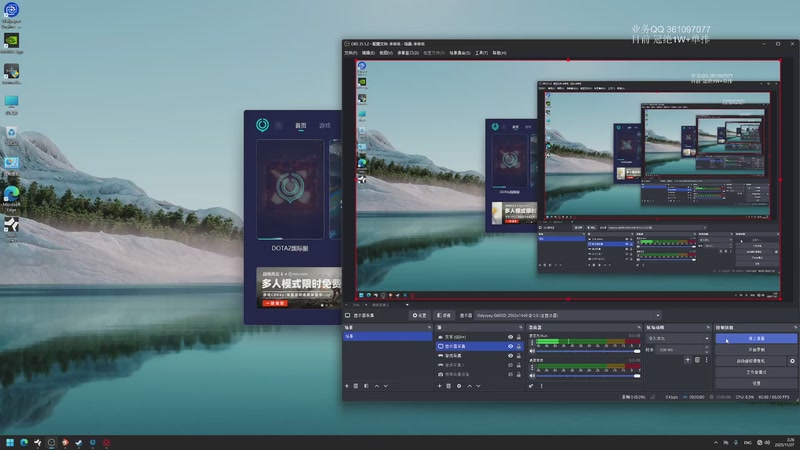Image resolution: width=800 pixels, height=450 pixels.
Task: Start the virtual camera button
Action: tap(751, 361)
